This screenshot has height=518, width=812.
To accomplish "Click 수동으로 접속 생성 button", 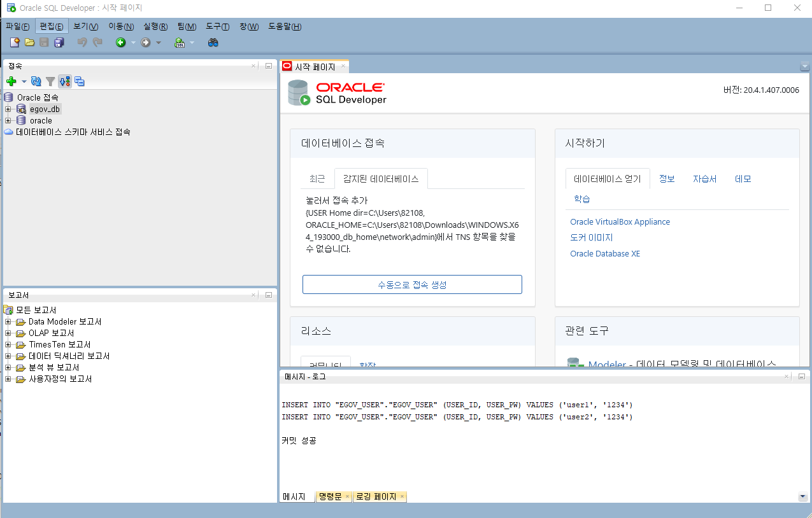I will [x=412, y=284].
